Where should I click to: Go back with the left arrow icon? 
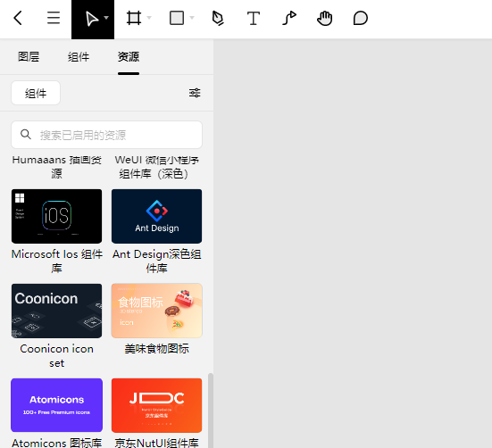pyautogui.click(x=18, y=18)
